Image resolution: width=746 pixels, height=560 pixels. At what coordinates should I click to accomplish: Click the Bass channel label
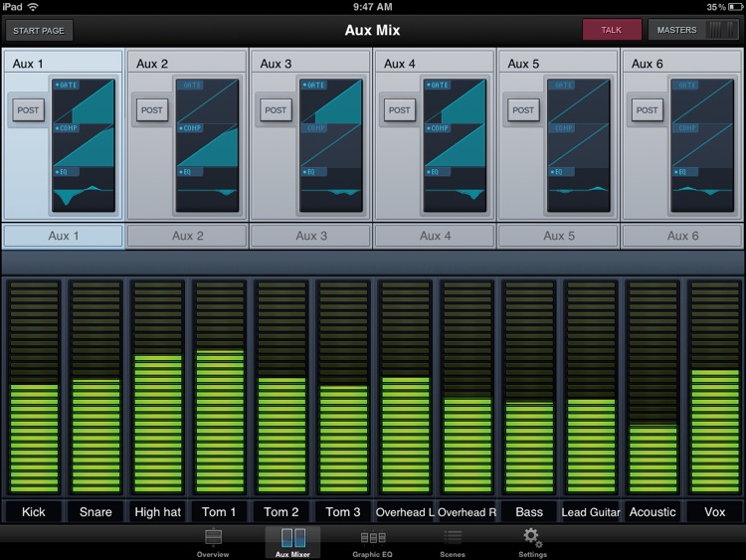[529, 512]
